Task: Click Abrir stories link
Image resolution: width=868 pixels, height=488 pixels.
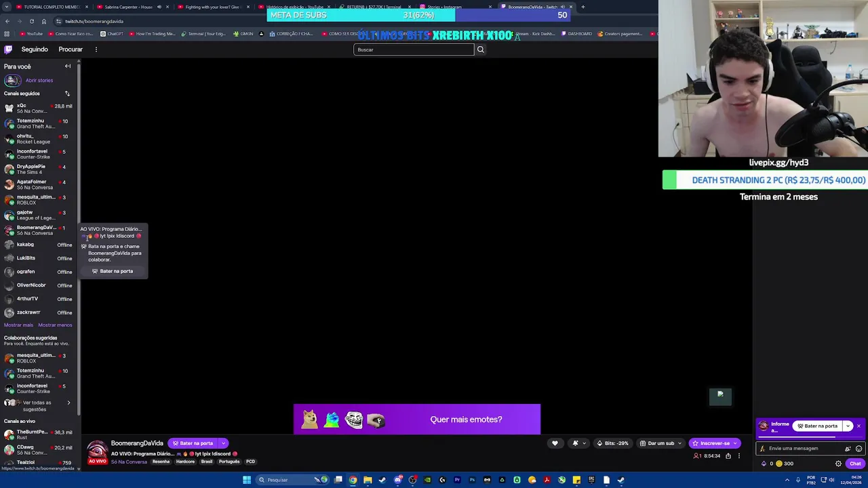Action: (39, 80)
